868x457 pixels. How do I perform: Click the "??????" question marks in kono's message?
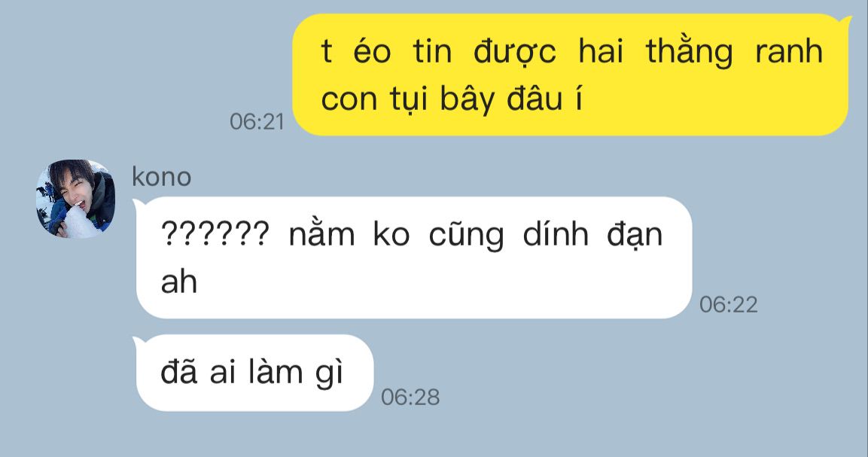click(x=215, y=234)
